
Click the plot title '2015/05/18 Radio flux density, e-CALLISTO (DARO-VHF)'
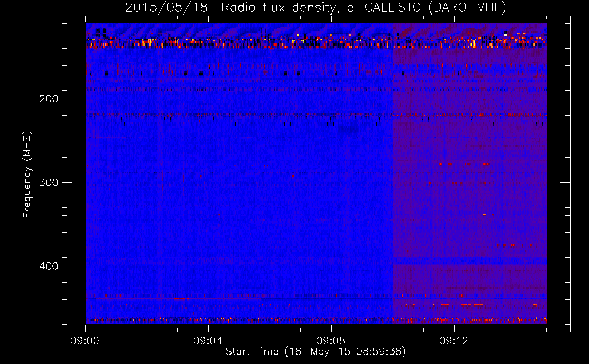tap(316, 8)
